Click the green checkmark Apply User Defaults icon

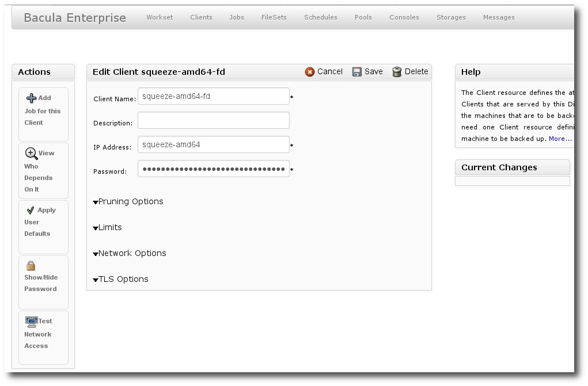point(31,211)
